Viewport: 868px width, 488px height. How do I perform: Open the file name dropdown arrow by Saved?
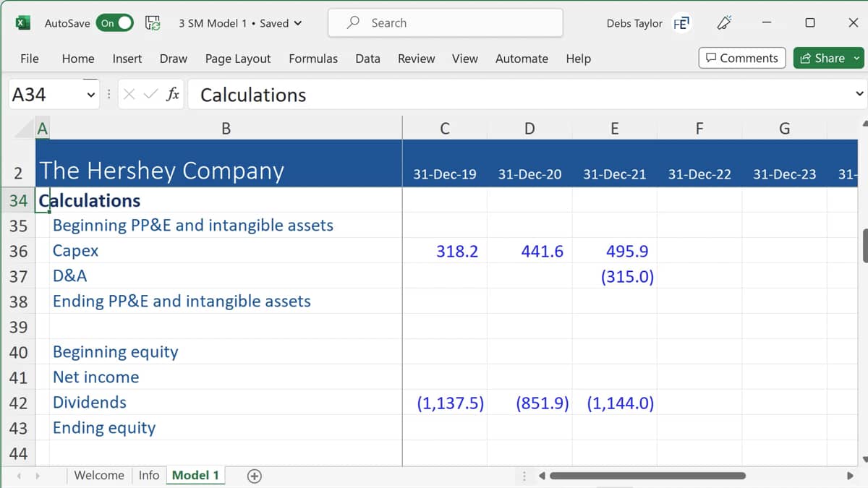[x=298, y=23]
